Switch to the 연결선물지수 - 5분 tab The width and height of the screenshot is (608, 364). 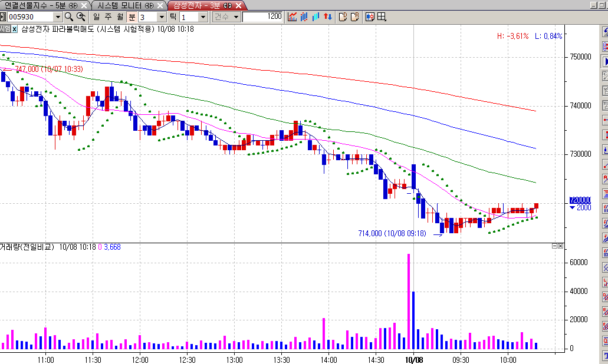coord(40,5)
